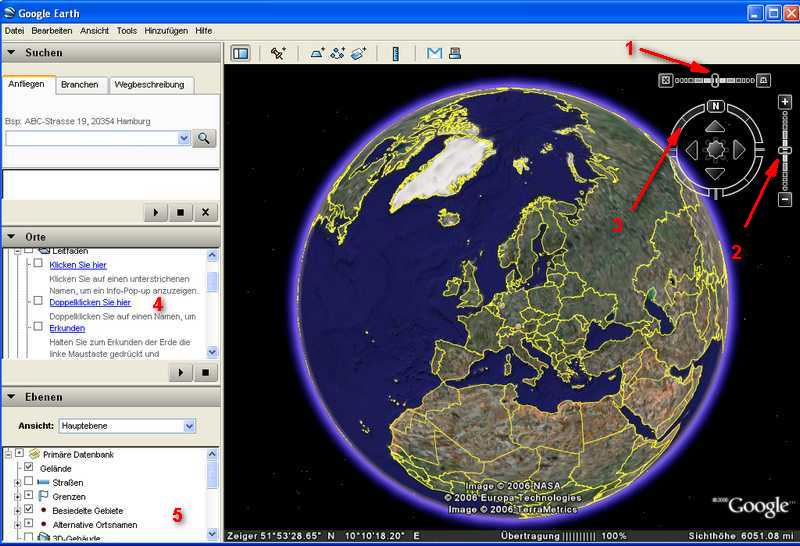Enable the Straßen layer checkbox
This screenshot has height=546, width=800.
pyautogui.click(x=29, y=481)
